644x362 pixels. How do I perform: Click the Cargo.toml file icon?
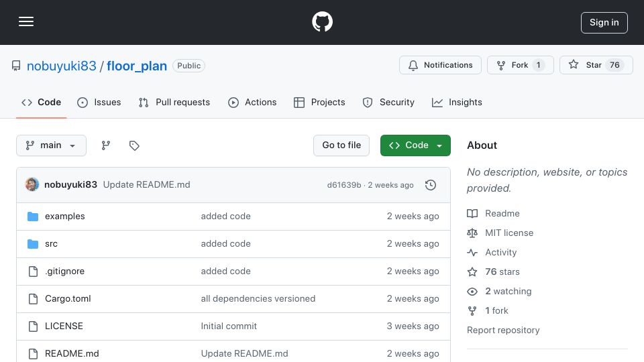tap(33, 299)
